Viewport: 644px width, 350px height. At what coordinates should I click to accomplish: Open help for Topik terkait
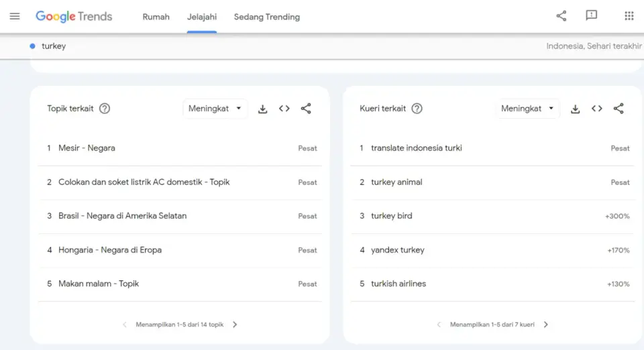(x=105, y=109)
